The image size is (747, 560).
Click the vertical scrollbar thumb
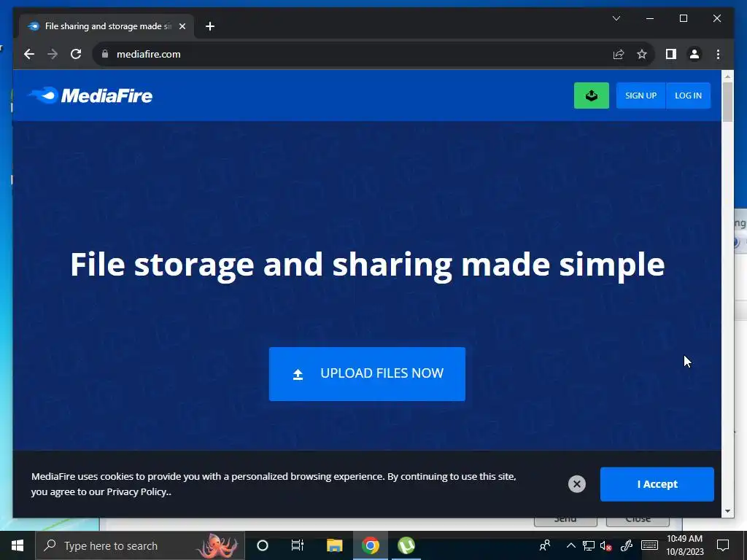(x=727, y=102)
